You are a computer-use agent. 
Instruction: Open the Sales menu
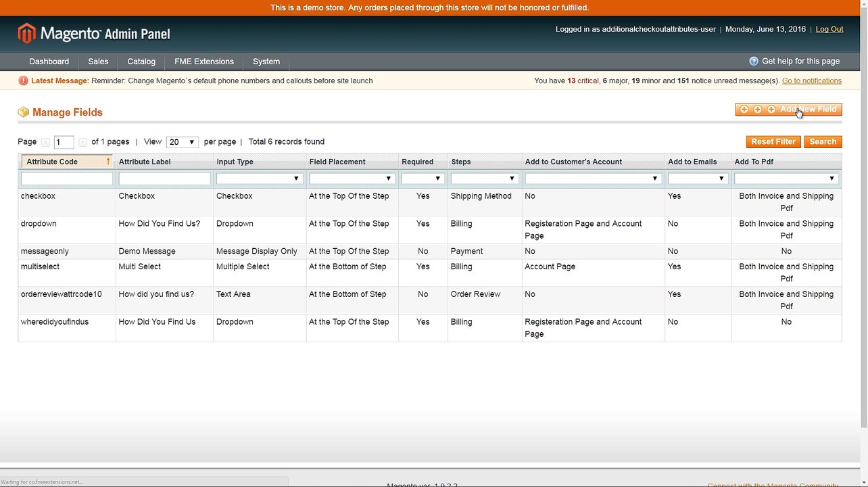coord(98,62)
